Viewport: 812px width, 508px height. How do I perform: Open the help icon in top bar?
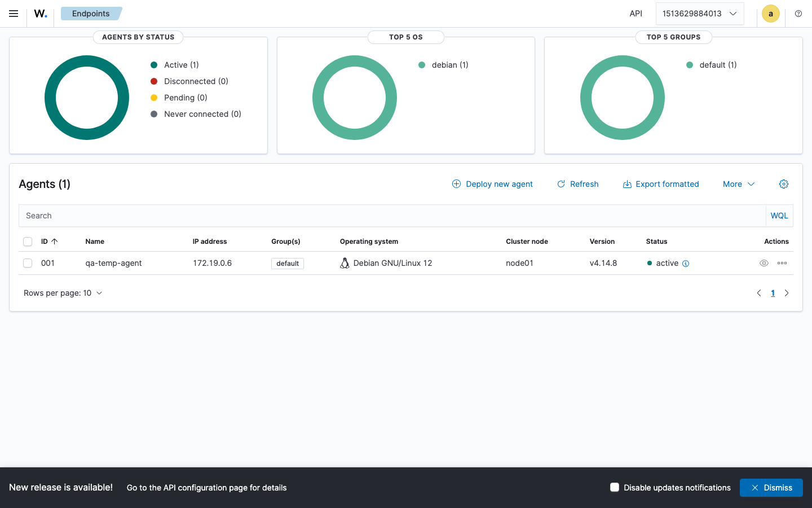click(798, 14)
